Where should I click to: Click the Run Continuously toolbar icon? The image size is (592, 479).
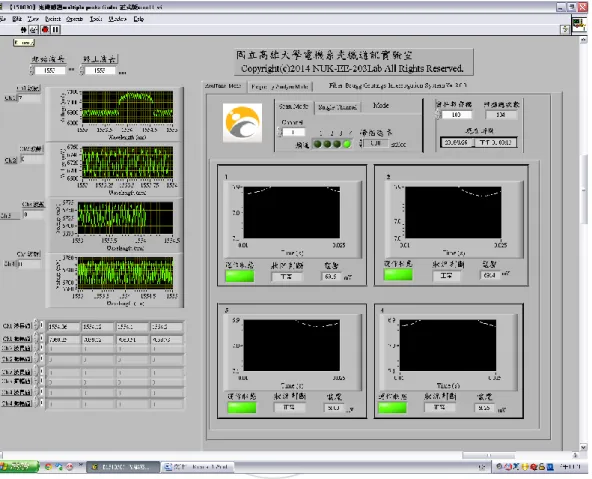coord(34,29)
